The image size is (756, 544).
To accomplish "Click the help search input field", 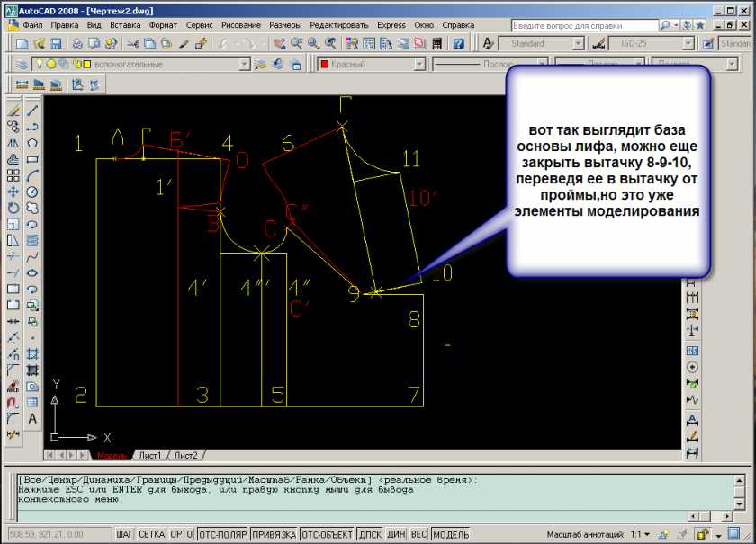I will point(582,24).
